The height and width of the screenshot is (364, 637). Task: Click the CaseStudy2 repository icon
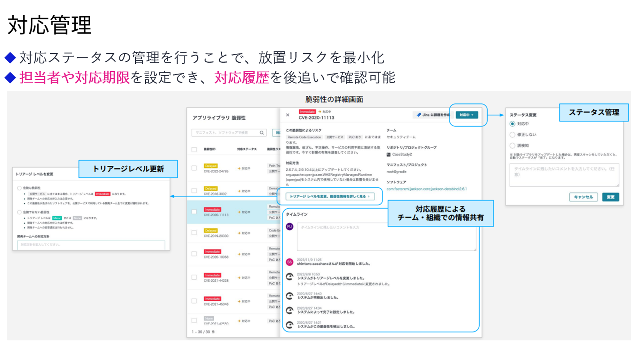coord(389,154)
